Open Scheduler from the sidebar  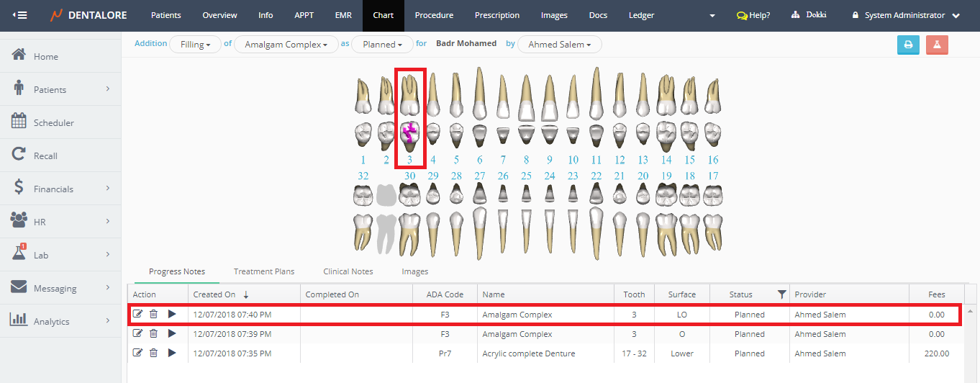53,123
